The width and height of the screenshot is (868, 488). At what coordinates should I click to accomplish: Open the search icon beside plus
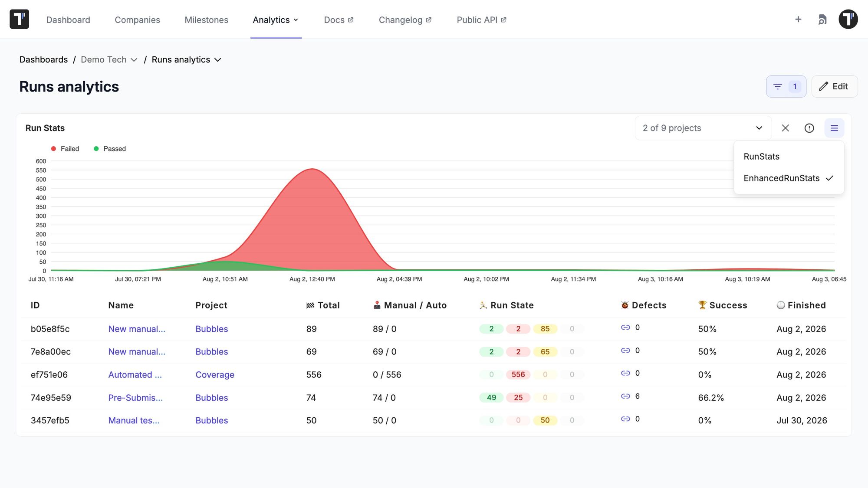click(822, 20)
